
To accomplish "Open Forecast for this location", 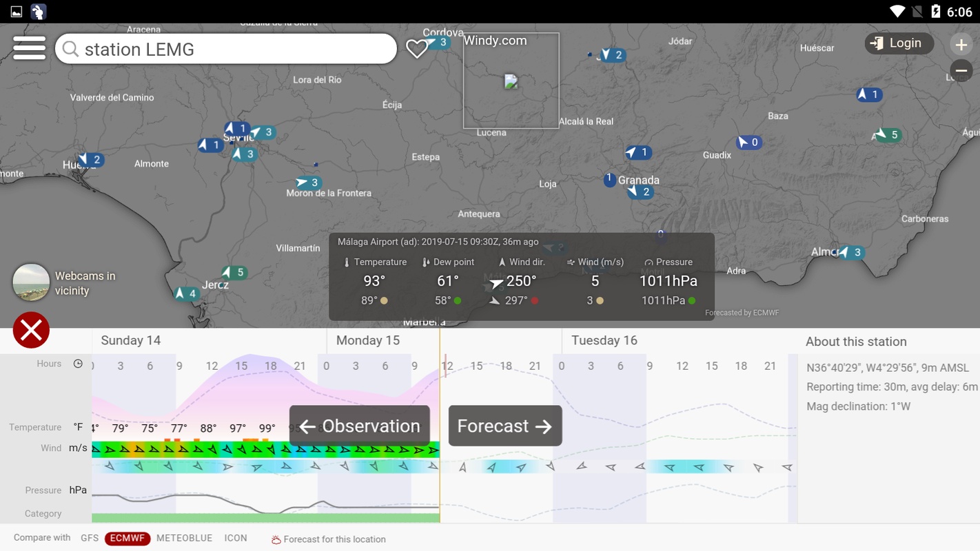I will pos(328,539).
